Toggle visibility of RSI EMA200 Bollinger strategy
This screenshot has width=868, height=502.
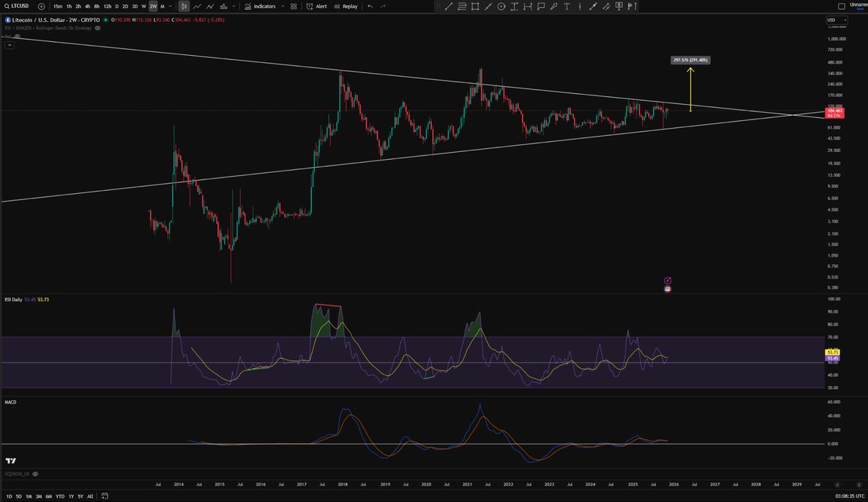(x=98, y=27)
